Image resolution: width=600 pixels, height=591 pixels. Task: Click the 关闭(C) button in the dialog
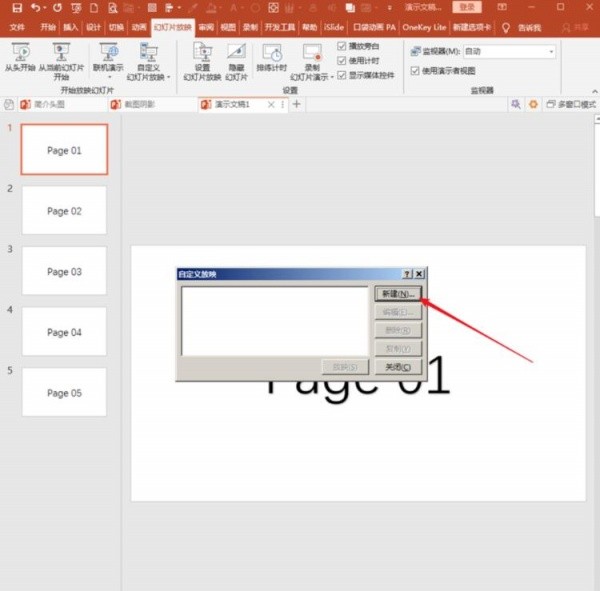pos(398,367)
